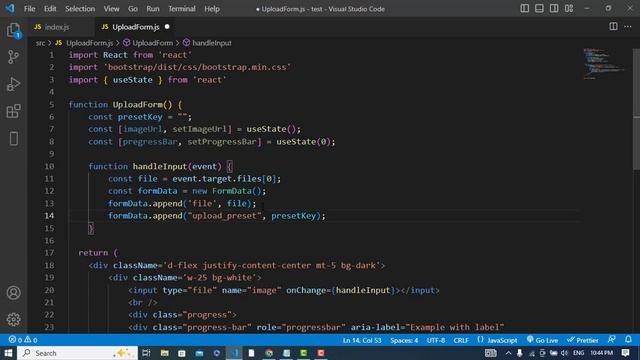Open Task View on the taskbar
The width and height of the screenshot is (640, 360).
coord(146,353)
